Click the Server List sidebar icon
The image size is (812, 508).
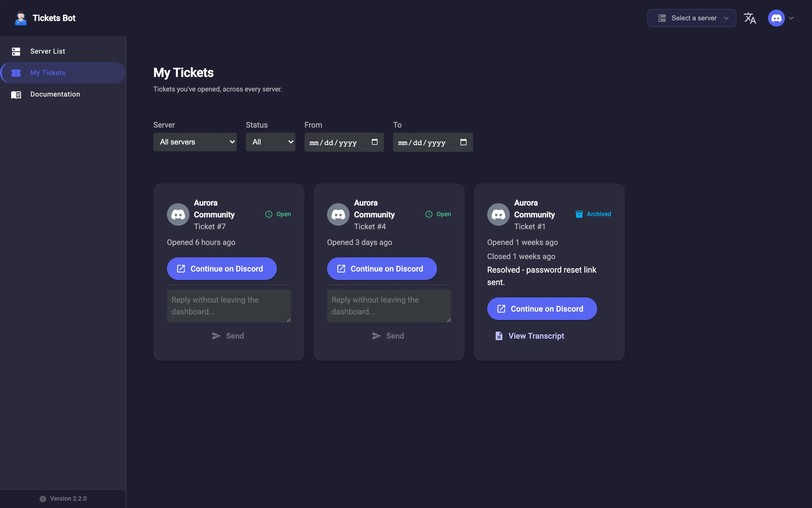point(16,51)
